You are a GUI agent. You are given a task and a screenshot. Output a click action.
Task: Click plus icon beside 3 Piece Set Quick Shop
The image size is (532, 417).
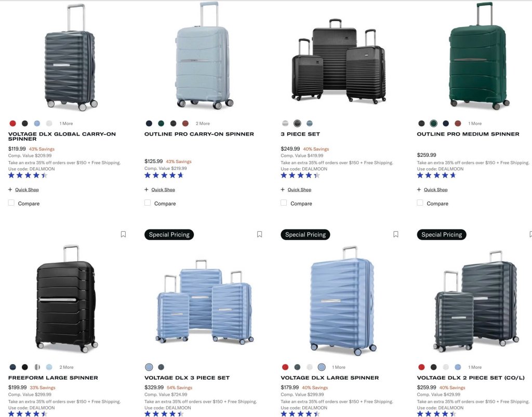click(x=283, y=190)
